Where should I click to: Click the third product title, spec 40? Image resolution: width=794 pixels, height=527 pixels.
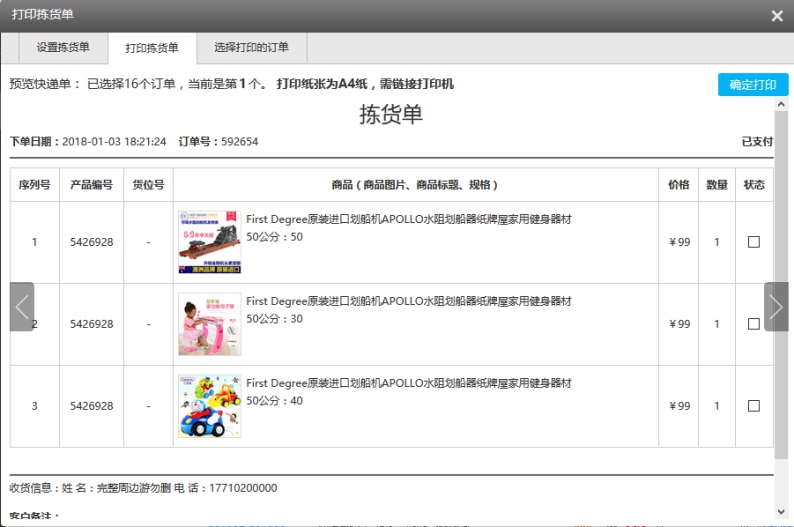click(408, 383)
